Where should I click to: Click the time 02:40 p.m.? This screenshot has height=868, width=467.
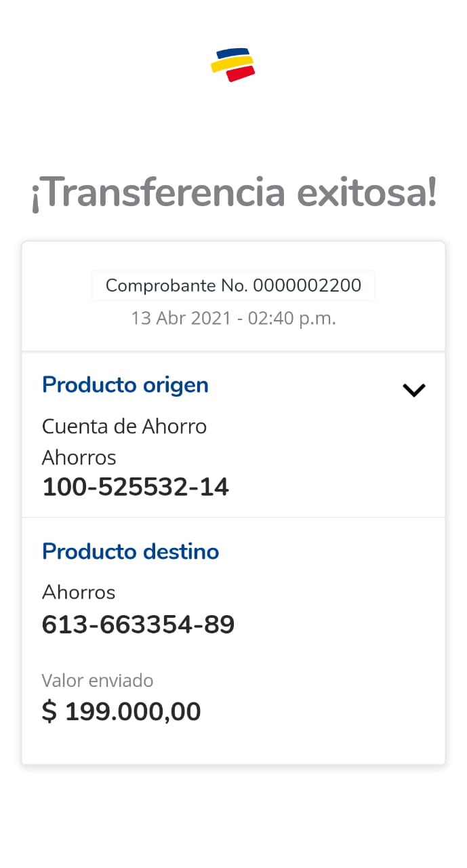292,318
